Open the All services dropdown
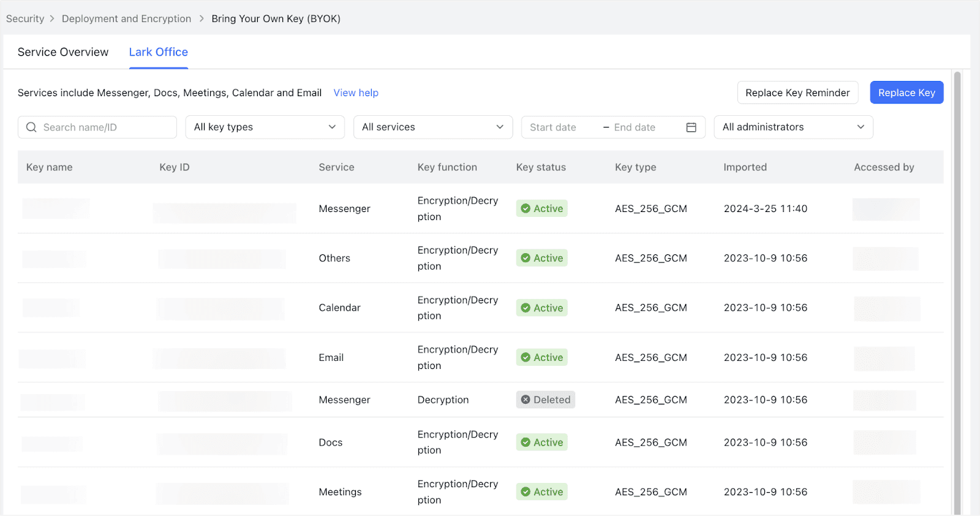This screenshot has height=516, width=980. tap(432, 127)
